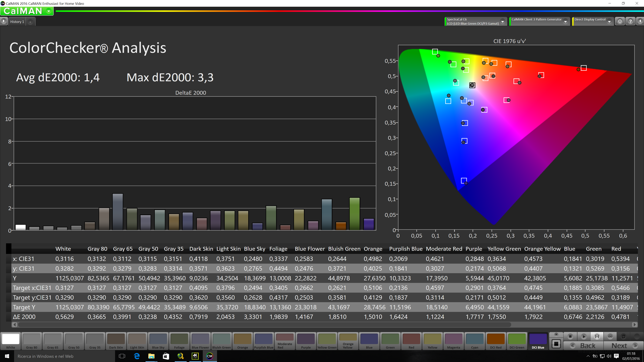Select the Green swatch
The height and width of the screenshot is (362, 644).
point(390,341)
